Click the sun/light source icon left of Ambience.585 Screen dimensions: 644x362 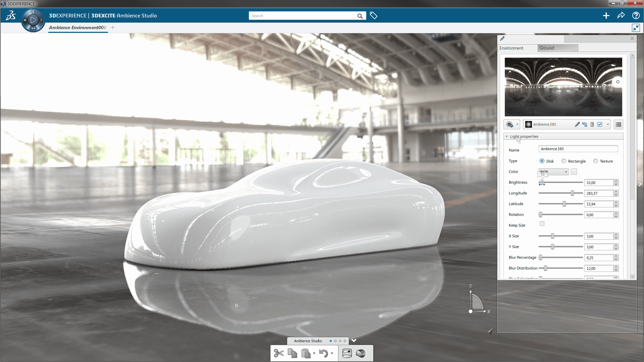(509, 124)
